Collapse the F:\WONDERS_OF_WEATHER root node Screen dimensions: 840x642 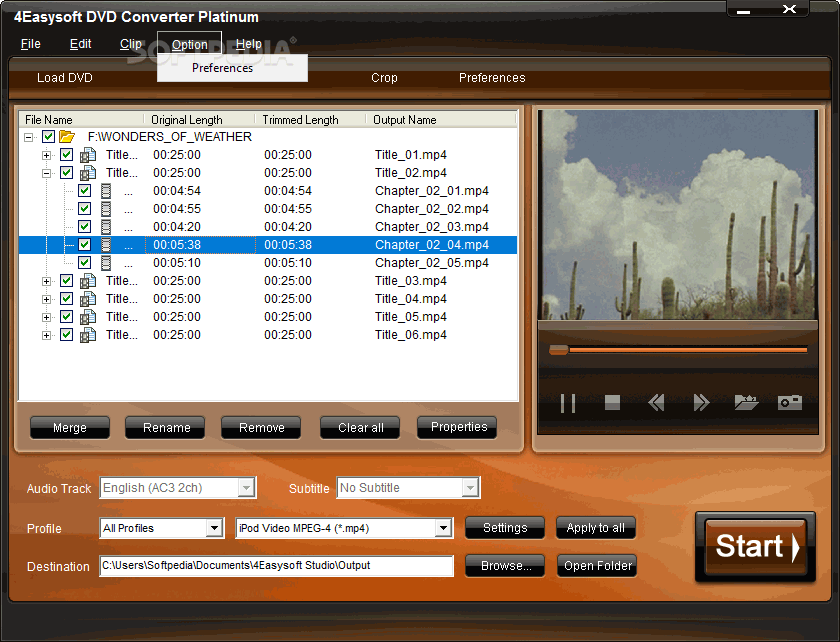click(x=28, y=137)
